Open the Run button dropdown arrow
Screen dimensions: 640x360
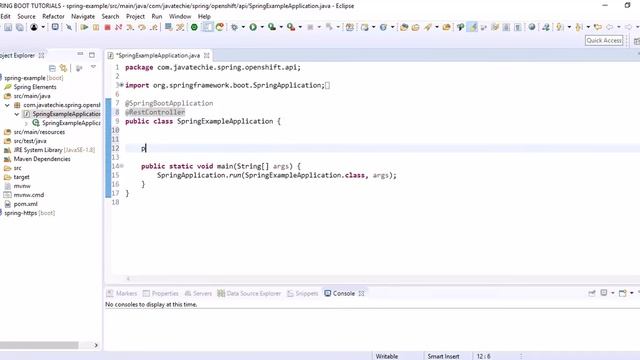tap(262, 27)
